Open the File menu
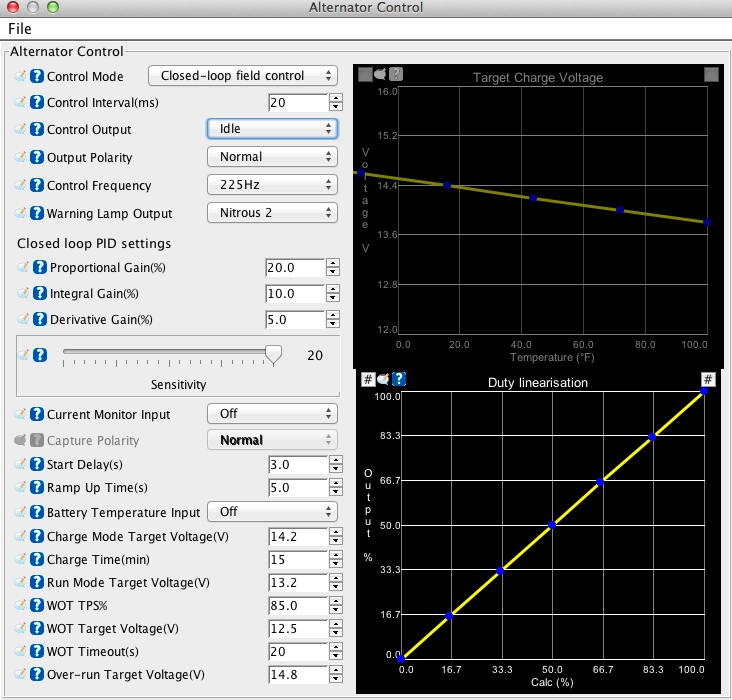The image size is (732, 700). [x=20, y=29]
